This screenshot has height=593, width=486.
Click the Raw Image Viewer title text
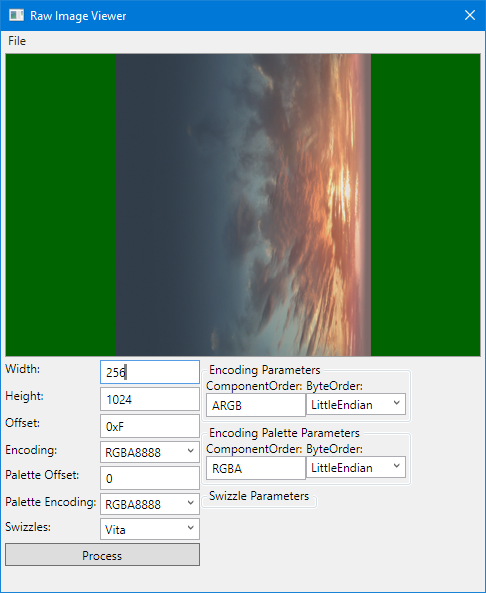tap(78, 16)
